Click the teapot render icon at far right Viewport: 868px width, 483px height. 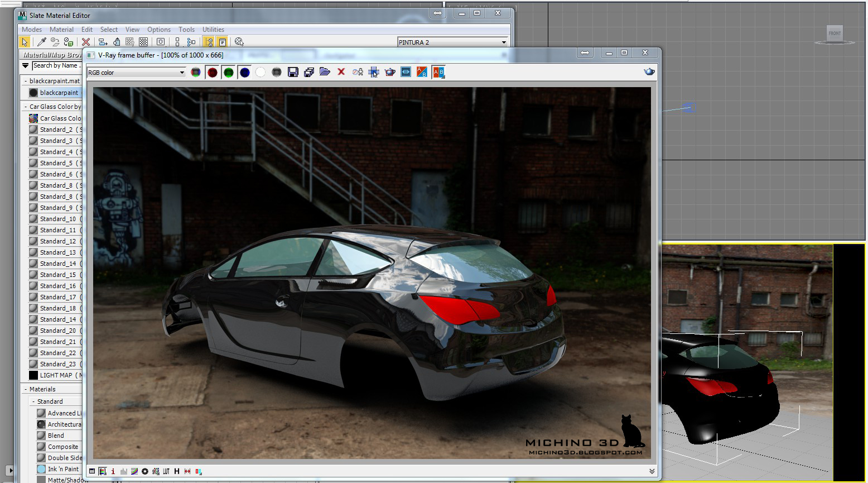(x=649, y=72)
